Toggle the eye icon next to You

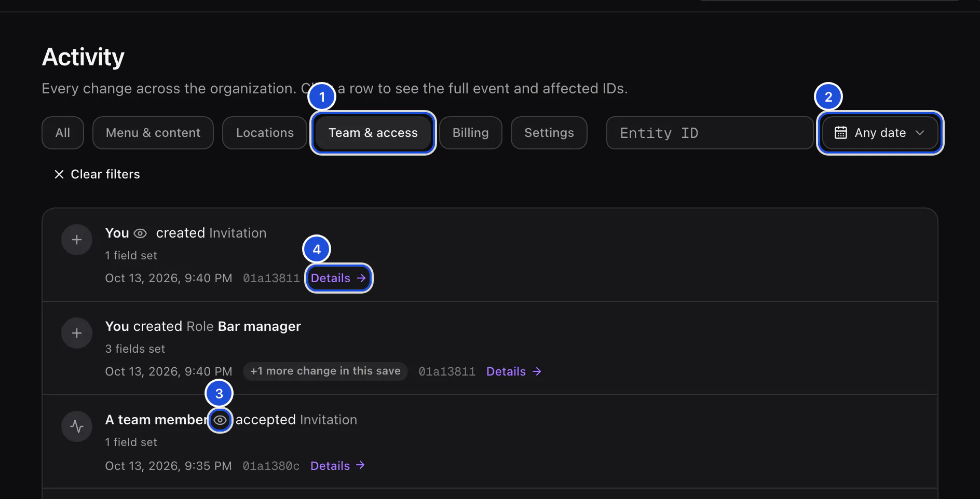pyautogui.click(x=140, y=233)
